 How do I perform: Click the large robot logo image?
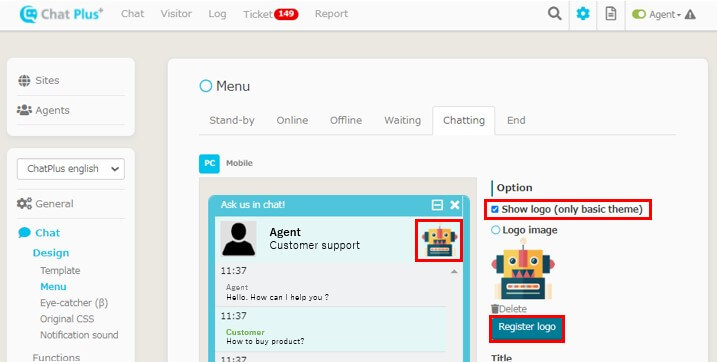(x=523, y=269)
